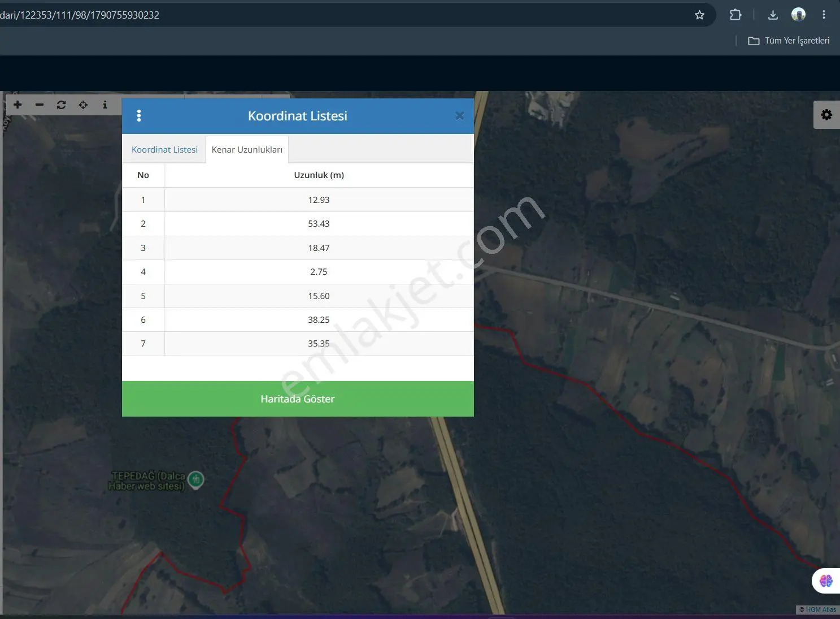Image resolution: width=840 pixels, height=619 pixels.
Task: Select the length value 15.60
Action: click(319, 296)
